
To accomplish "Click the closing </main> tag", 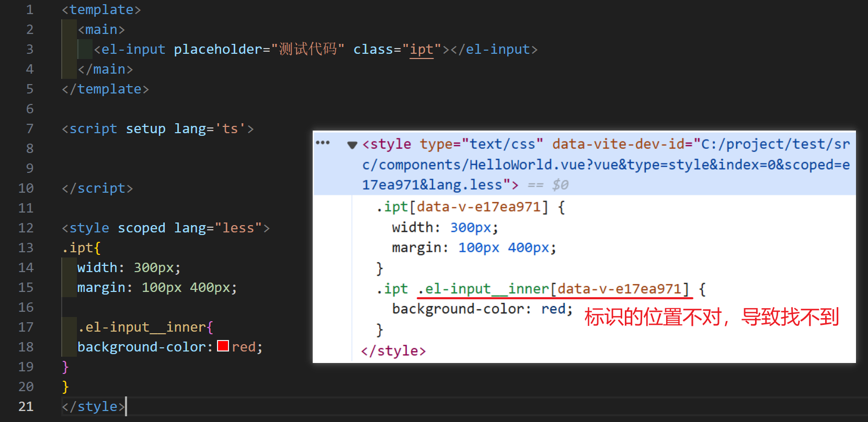I will 105,69.
